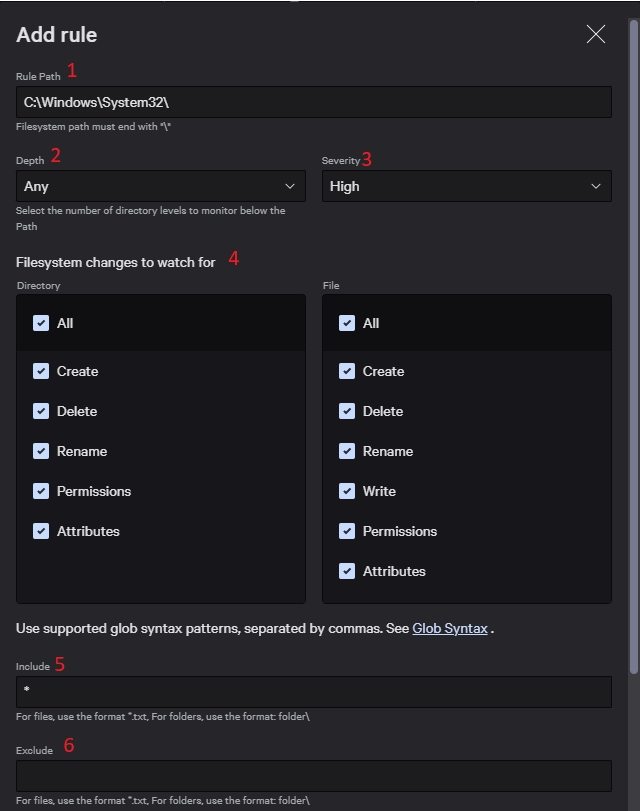Toggle the Directory Create checkbox

tap(41, 371)
